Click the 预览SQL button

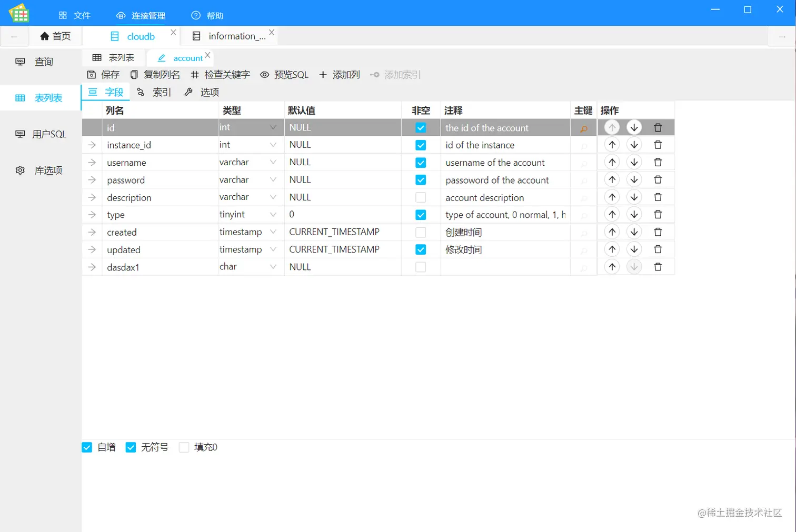click(284, 75)
